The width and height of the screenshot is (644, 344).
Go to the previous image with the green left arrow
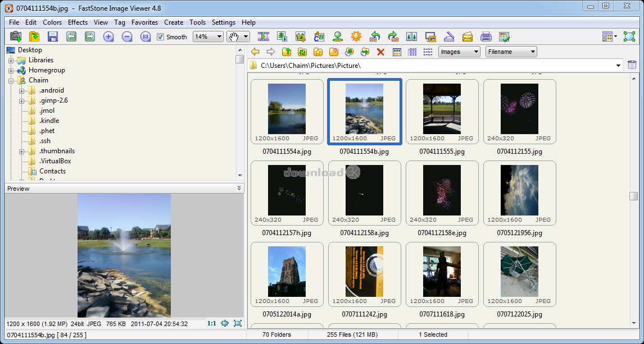[x=71, y=36]
